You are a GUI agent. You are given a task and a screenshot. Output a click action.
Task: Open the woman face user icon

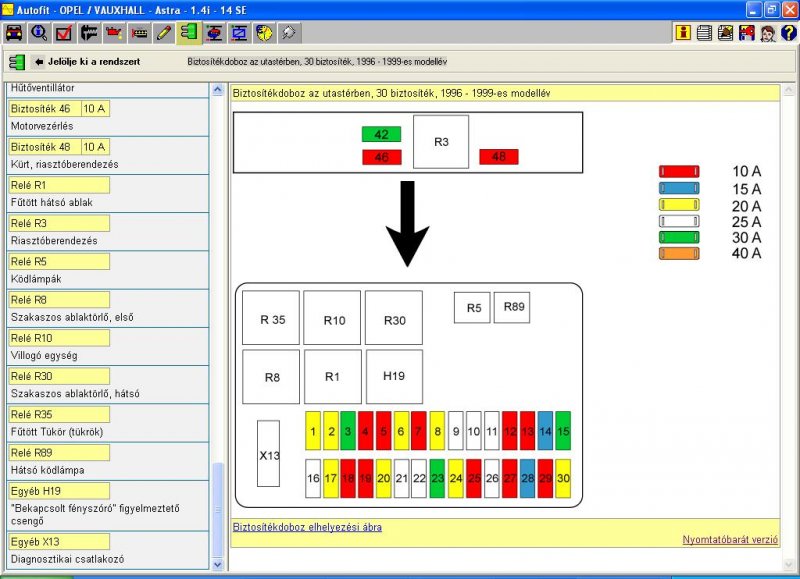tap(768, 33)
